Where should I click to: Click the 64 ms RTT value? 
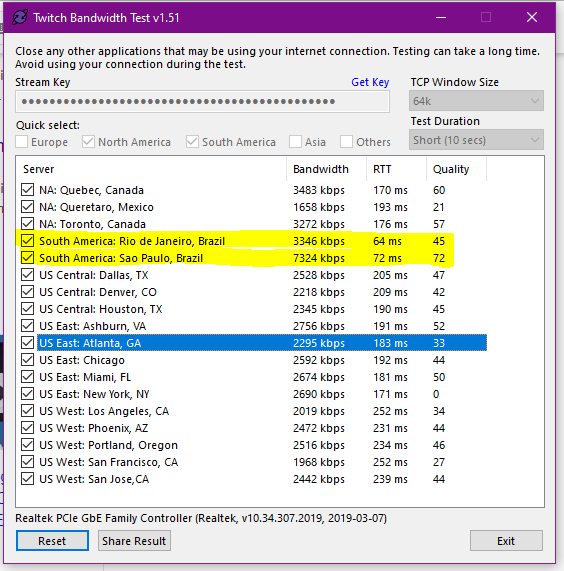(387, 241)
